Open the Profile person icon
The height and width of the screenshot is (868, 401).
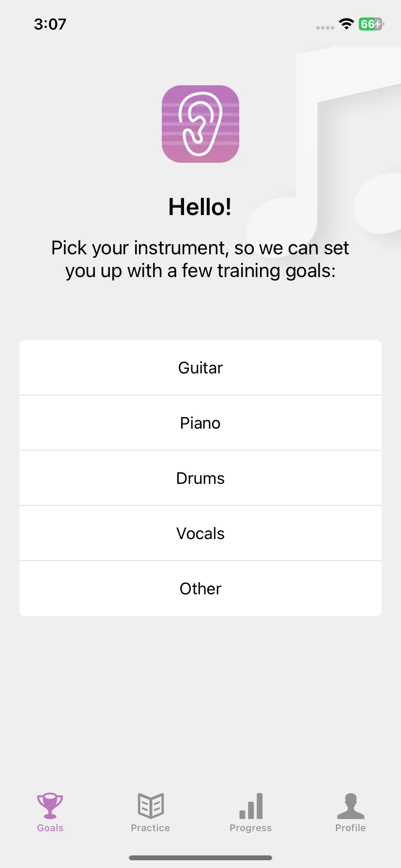(351, 806)
